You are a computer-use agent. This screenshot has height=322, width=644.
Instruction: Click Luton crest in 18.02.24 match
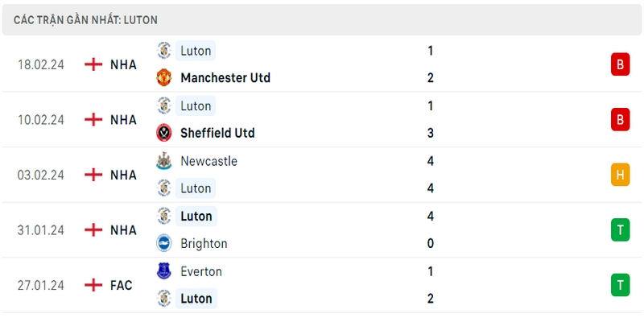[x=164, y=51]
